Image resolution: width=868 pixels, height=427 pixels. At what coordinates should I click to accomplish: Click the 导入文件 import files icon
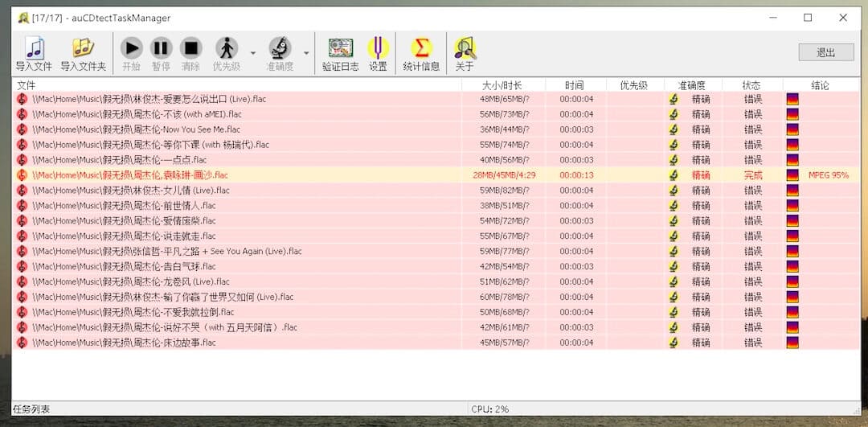click(x=34, y=49)
